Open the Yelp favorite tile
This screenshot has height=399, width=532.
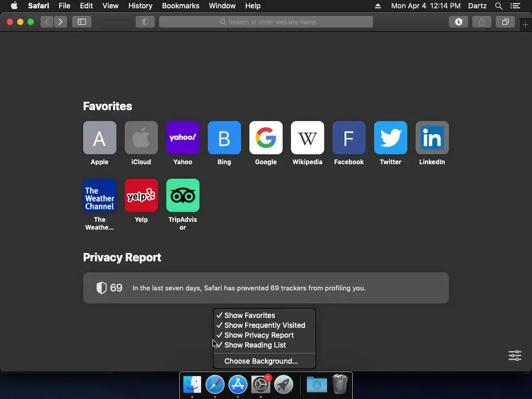tap(141, 195)
